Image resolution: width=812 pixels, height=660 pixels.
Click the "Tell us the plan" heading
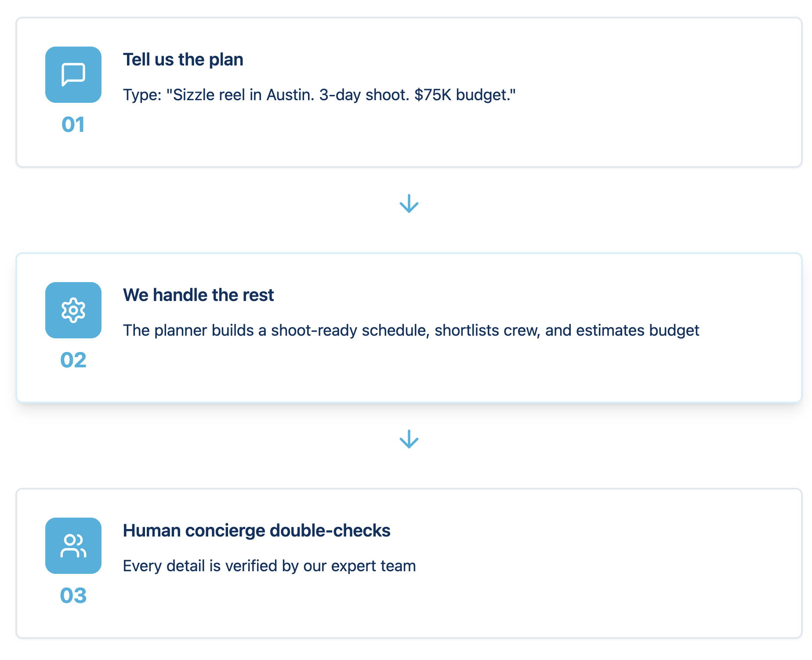click(x=183, y=60)
